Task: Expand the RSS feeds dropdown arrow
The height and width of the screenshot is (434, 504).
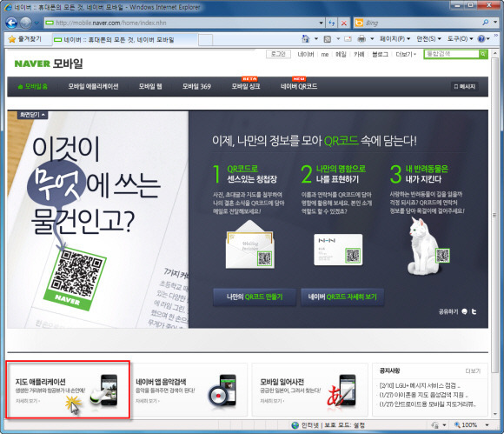Action: point(338,39)
